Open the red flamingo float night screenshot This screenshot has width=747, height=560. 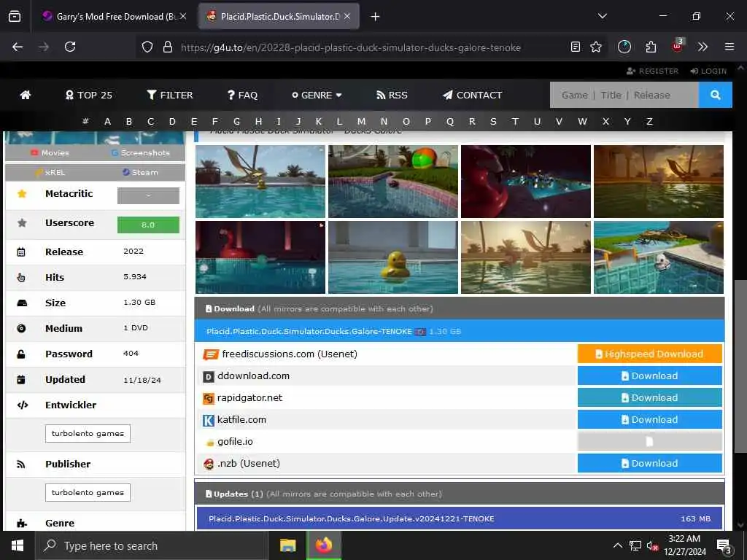[x=260, y=257]
